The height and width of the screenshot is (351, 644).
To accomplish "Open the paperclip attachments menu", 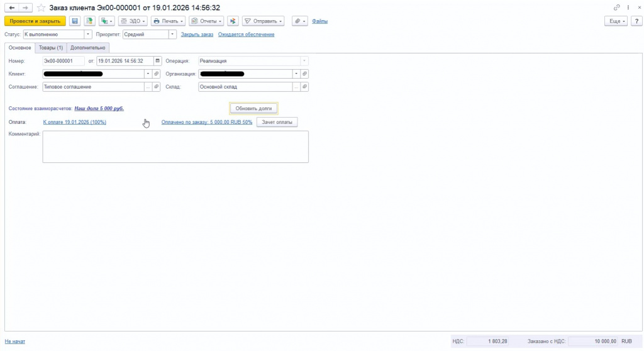I will pyautogui.click(x=300, y=21).
